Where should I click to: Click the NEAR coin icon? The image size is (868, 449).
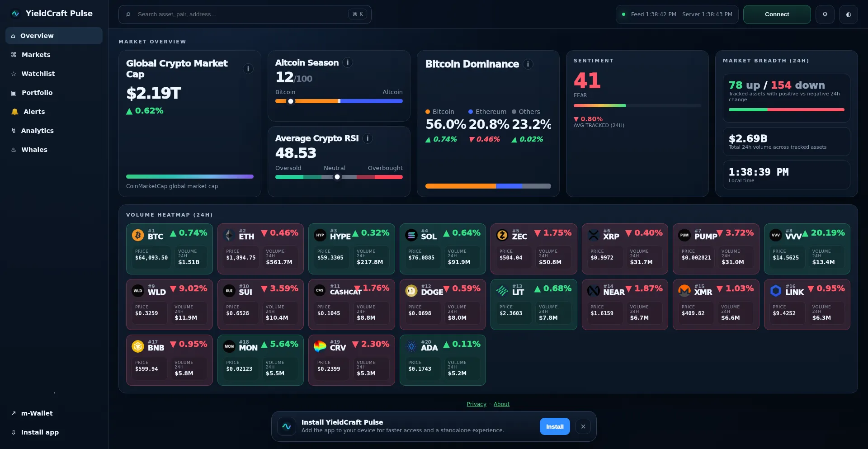[x=593, y=290]
